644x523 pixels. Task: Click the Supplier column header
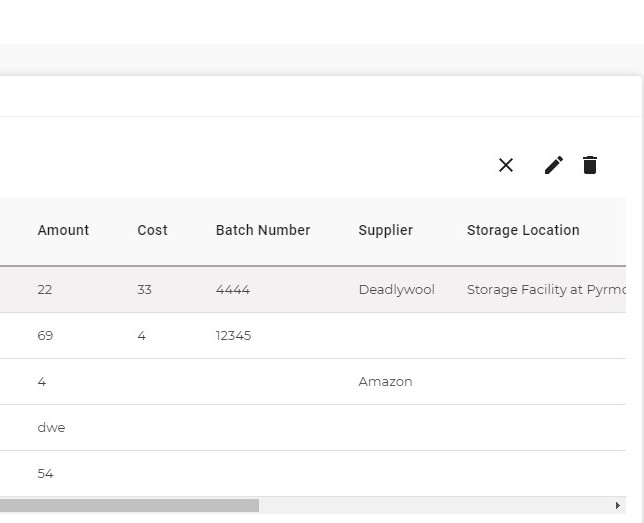click(x=385, y=230)
